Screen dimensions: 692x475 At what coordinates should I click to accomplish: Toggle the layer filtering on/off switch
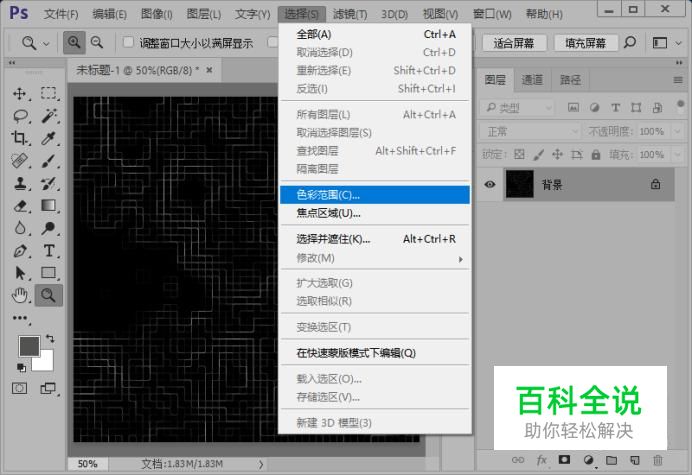pyautogui.click(x=680, y=105)
